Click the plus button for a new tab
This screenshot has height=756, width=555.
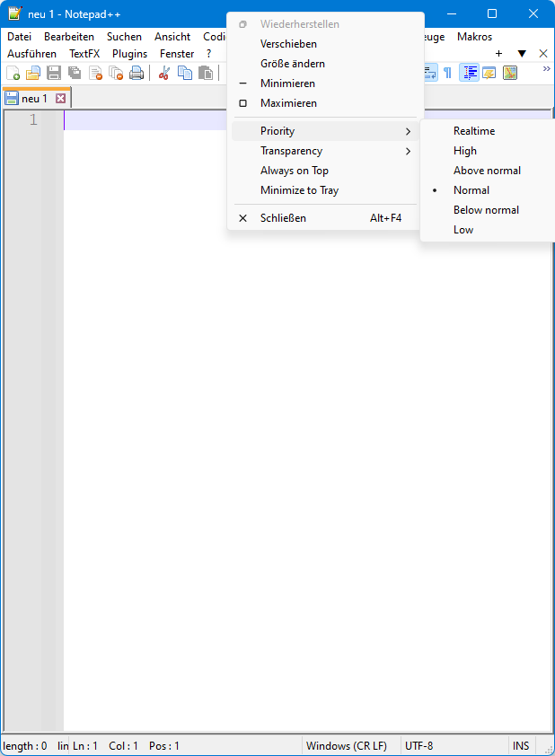498,54
